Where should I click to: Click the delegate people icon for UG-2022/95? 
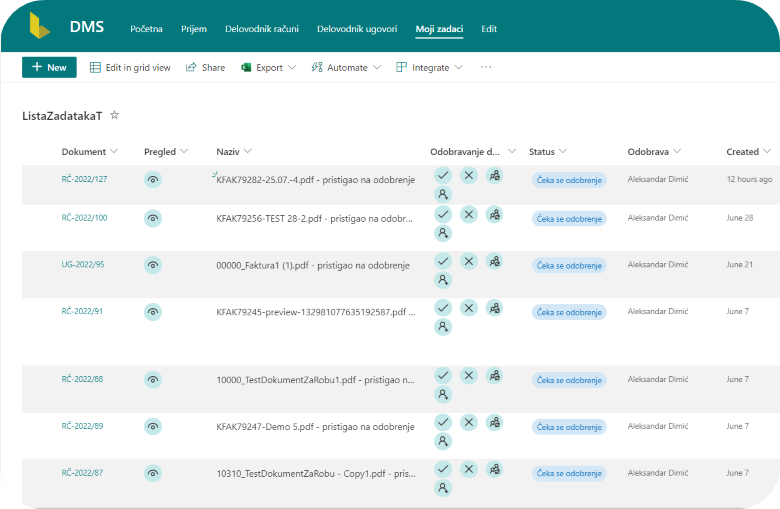pos(494,261)
